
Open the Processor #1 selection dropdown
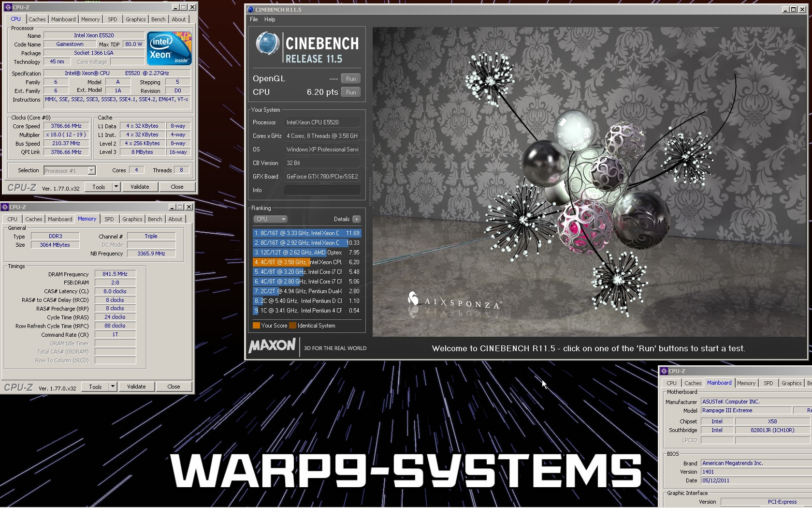(70, 170)
